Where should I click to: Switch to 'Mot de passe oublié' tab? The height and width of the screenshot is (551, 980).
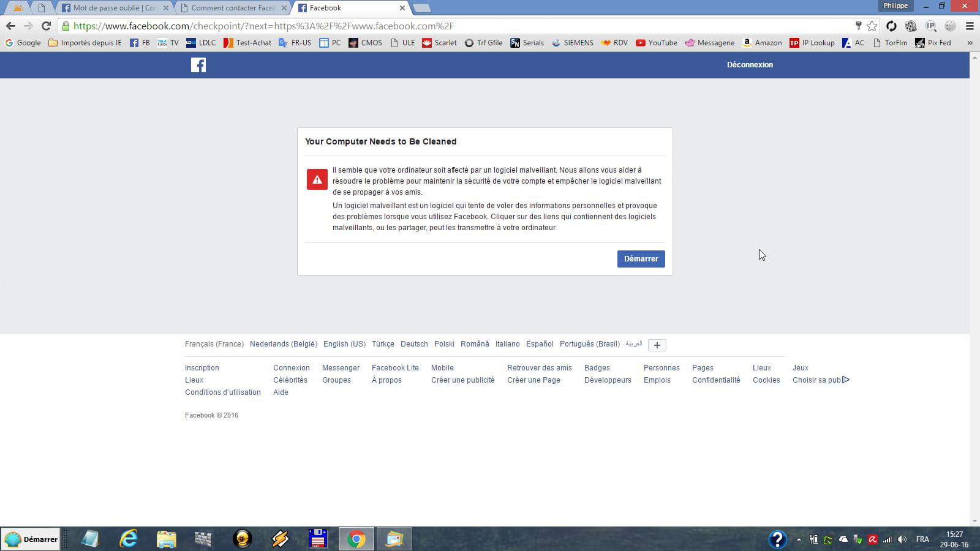click(115, 8)
